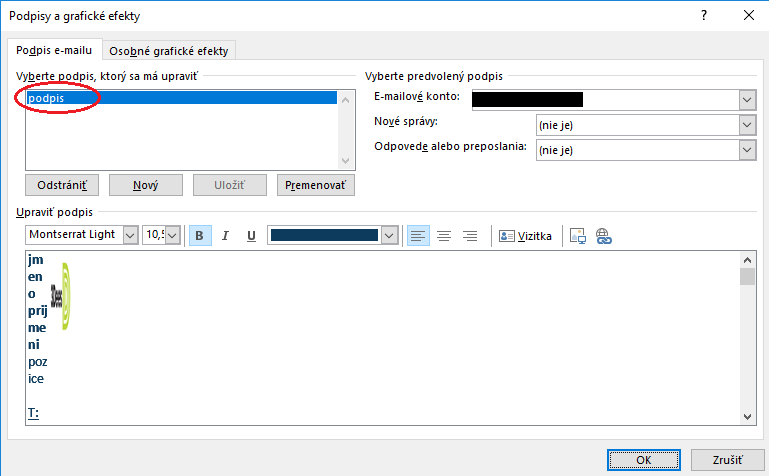Open the Montserrat Light font dropdown
The height and width of the screenshot is (476, 769).
tap(129, 235)
